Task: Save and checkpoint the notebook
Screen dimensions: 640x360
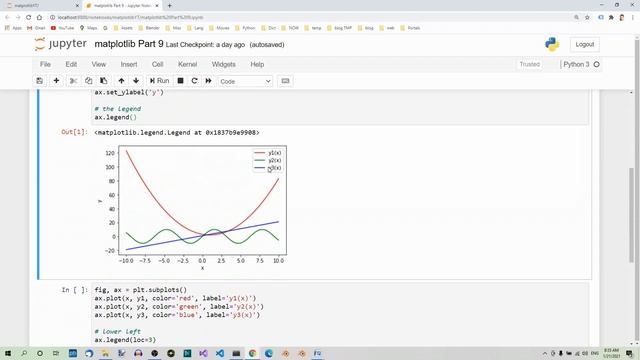Action: pos(40,81)
